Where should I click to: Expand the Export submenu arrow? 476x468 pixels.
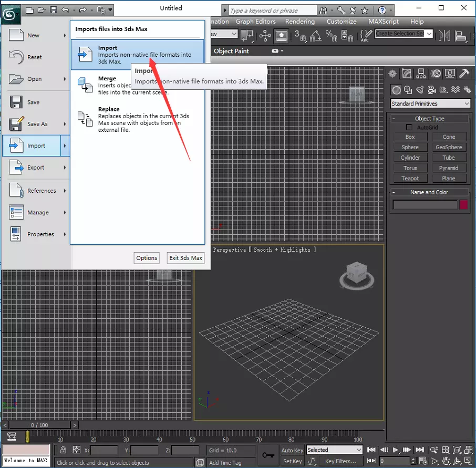[x=65, y=168]
